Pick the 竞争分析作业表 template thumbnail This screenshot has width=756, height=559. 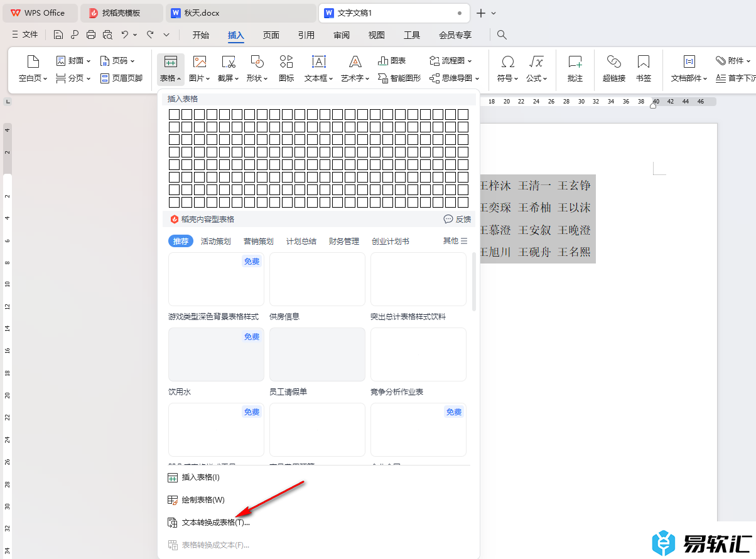click(418, 354)
